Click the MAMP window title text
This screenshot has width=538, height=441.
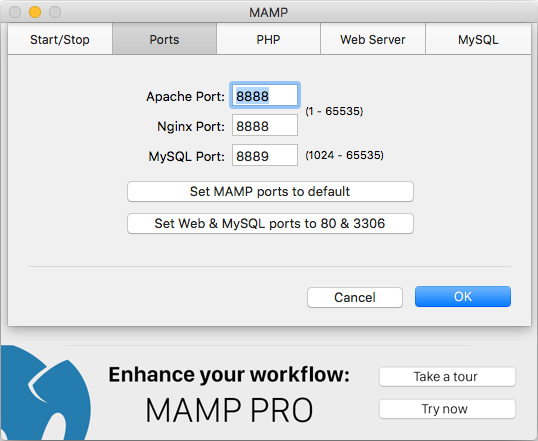tap(269, 12)
